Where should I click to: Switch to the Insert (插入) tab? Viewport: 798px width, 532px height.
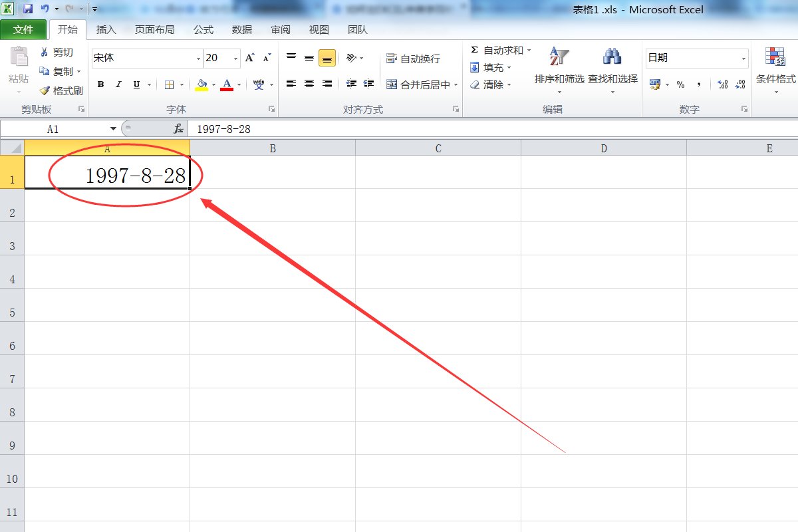tap(106, 30)
